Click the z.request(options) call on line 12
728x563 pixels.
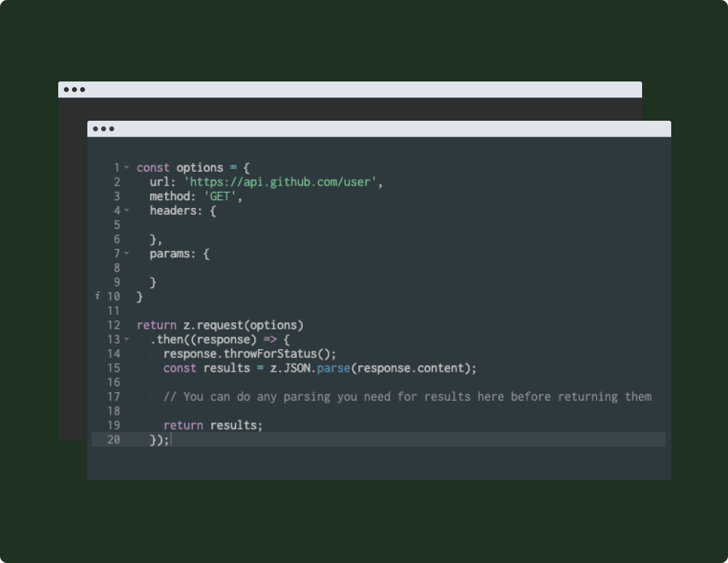pos(242,325)
